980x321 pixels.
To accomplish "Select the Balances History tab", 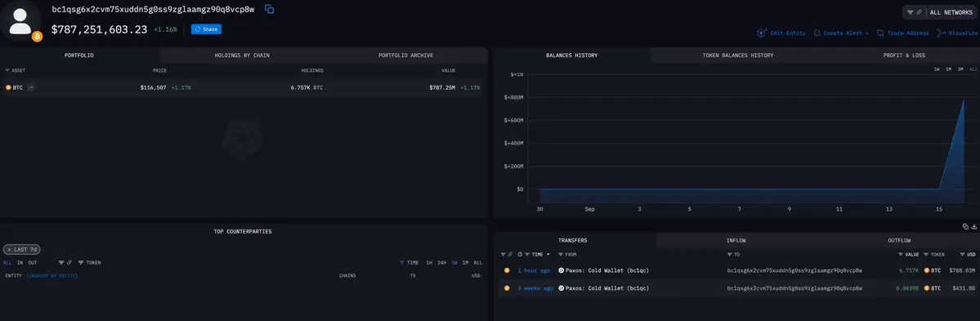I will [x=572, y=56].
